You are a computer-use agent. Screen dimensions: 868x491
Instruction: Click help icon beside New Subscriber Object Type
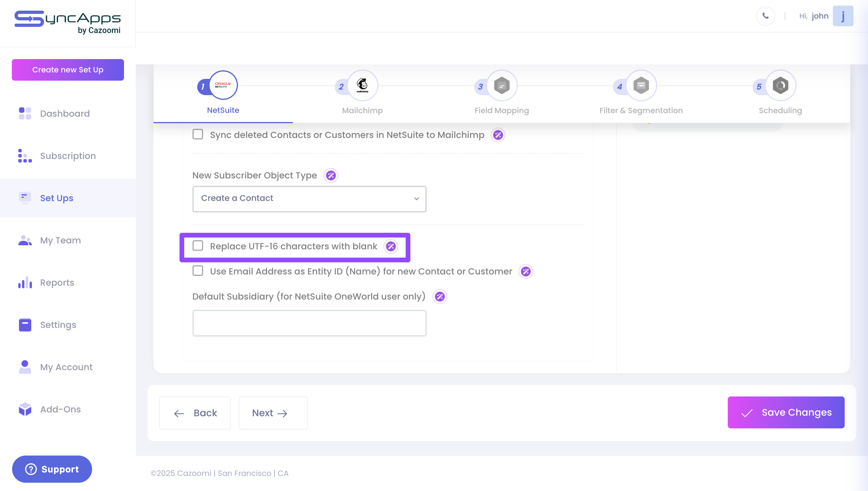click(x=331, y=175)
